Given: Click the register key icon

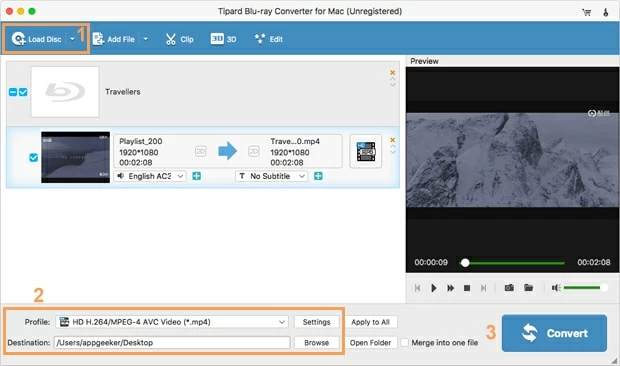Looking at the screenshot, I should tap(606, 12).
